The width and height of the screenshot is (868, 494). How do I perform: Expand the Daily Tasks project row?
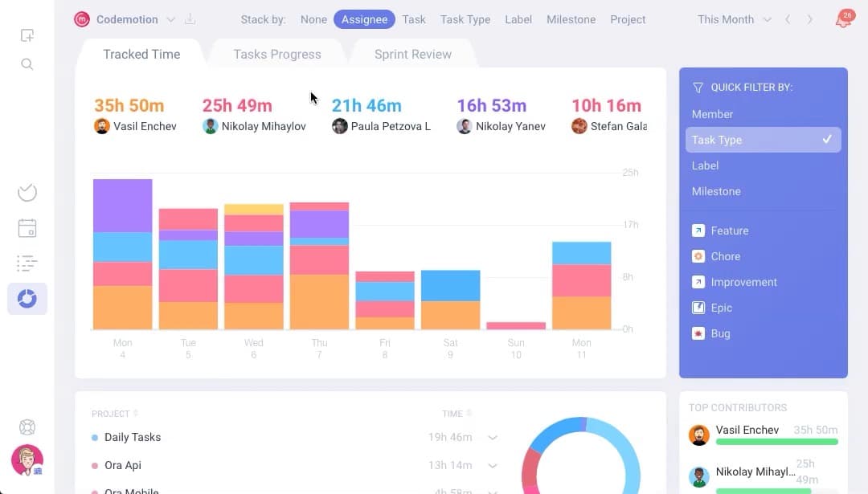point(493,438)
